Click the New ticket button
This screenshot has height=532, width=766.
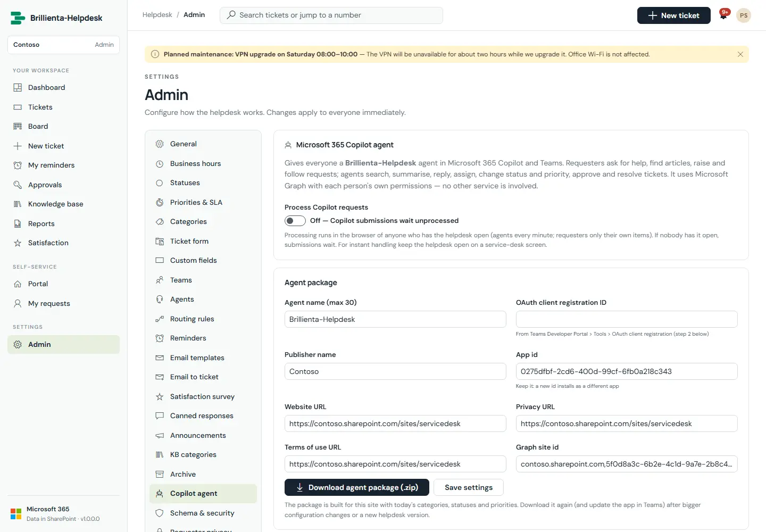tap(674, 15)
